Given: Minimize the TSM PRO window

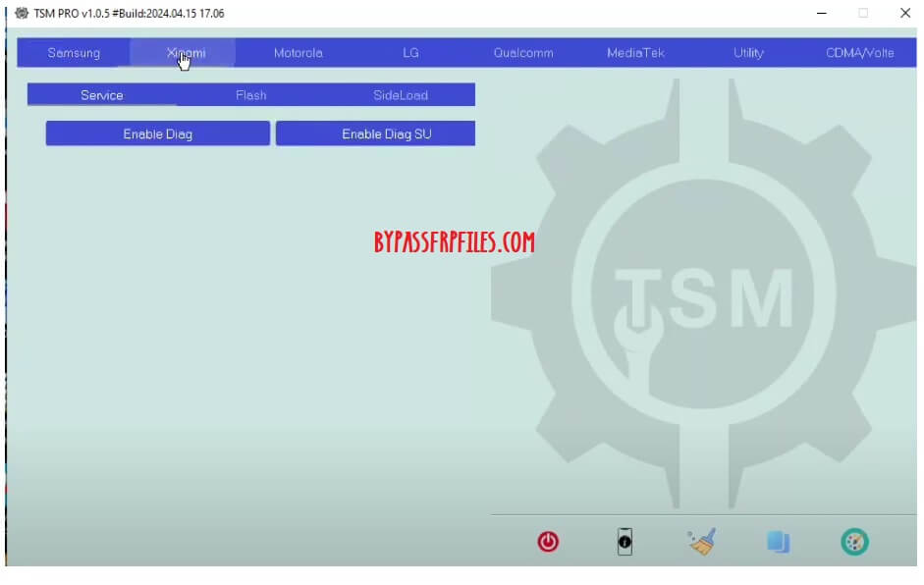Looking at the screenshot, I should click(x=822, y=13).
